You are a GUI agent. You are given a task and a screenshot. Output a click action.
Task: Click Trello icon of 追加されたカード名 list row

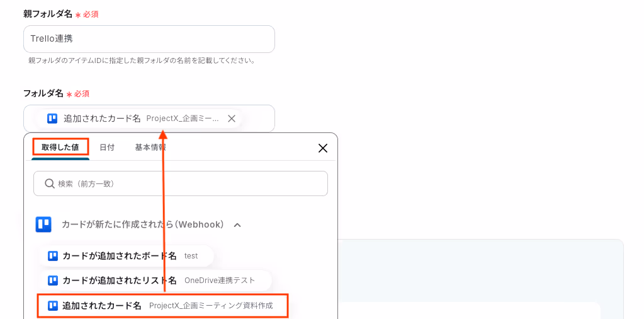(53, 305)
